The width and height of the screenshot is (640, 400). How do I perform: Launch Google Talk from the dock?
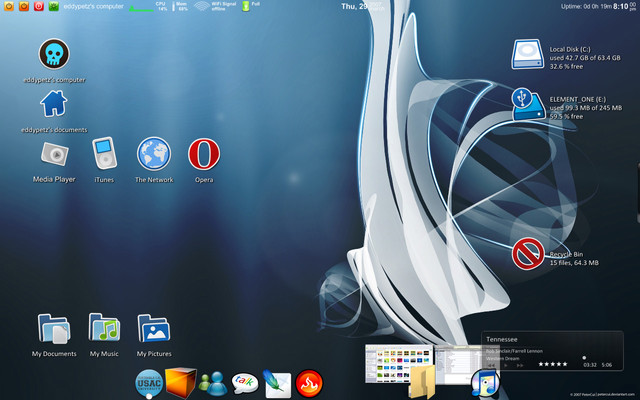[x=245, y=383]
